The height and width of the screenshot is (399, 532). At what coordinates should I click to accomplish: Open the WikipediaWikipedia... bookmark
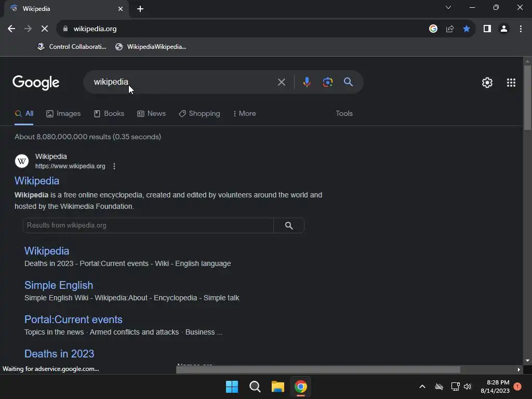pyautogui.click(x=151, y=47)
